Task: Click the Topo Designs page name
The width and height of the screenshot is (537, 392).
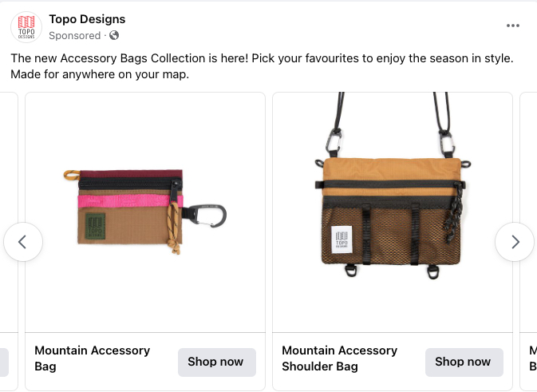Action: pyautogui.click(x=87, y=19)
